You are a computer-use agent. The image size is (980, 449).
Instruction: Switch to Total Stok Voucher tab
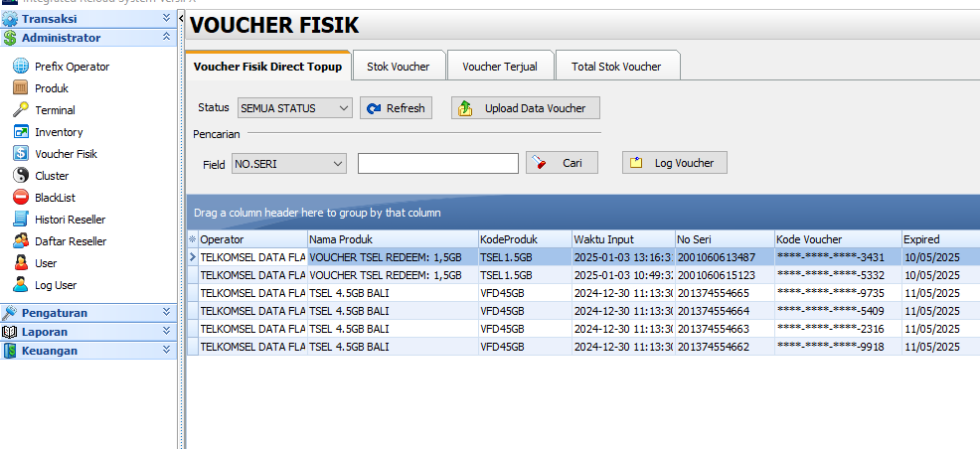point(616,67)
